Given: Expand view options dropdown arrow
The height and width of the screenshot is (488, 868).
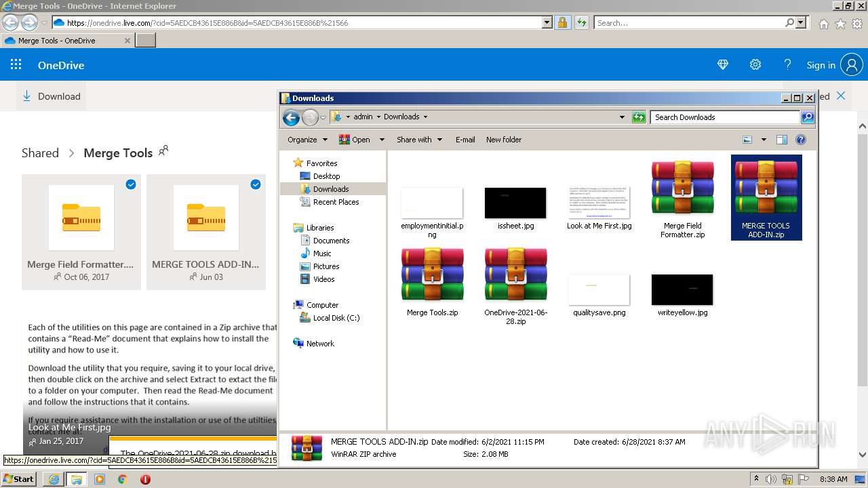Looking at the screenshot, I should click(x=764, y=140).
